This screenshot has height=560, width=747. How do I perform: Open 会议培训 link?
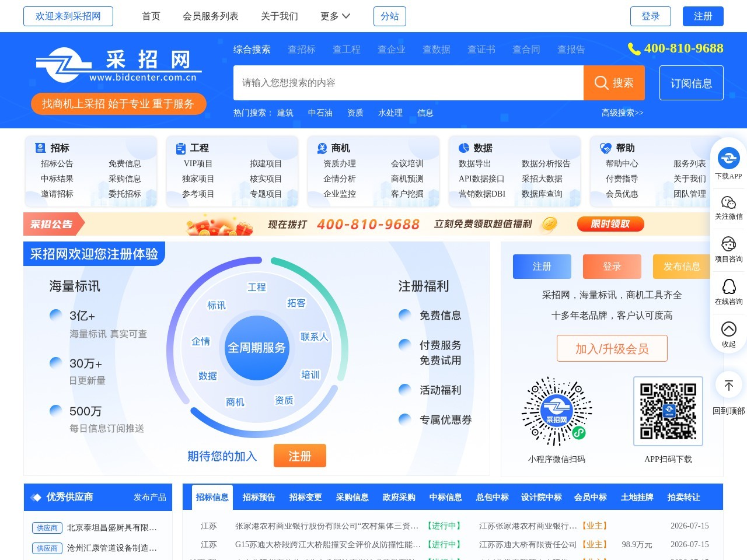point(407,164)
